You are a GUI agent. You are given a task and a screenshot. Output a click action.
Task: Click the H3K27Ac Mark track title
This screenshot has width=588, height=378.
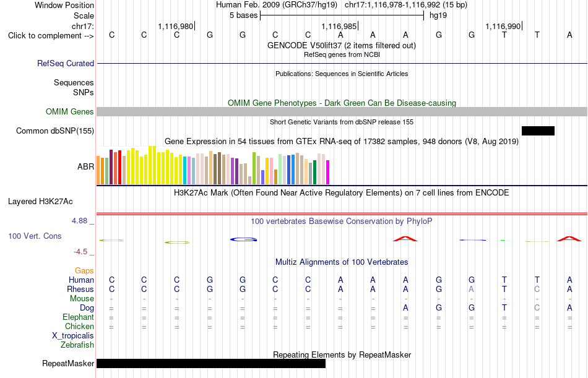pyautogui.click(x=342, y=193)
